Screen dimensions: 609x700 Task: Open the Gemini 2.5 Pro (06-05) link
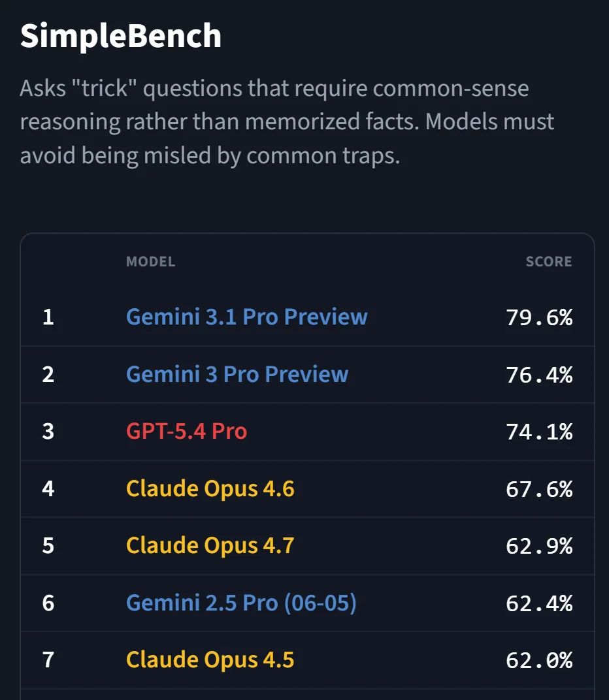click(x=241, y=603)
